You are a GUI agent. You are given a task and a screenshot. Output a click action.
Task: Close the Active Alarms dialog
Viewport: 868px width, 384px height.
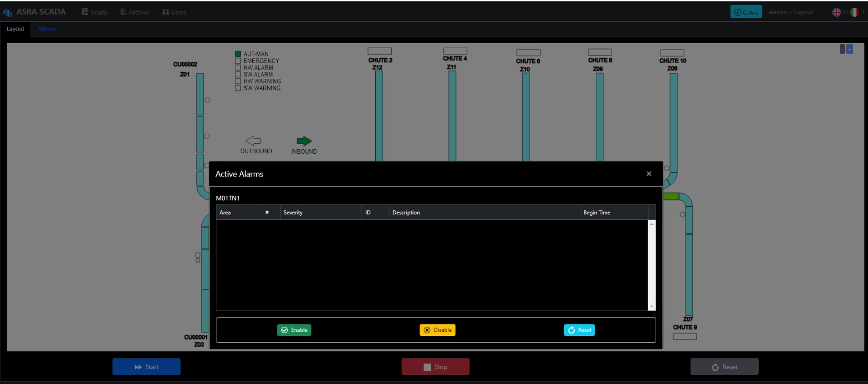(649, 174)
